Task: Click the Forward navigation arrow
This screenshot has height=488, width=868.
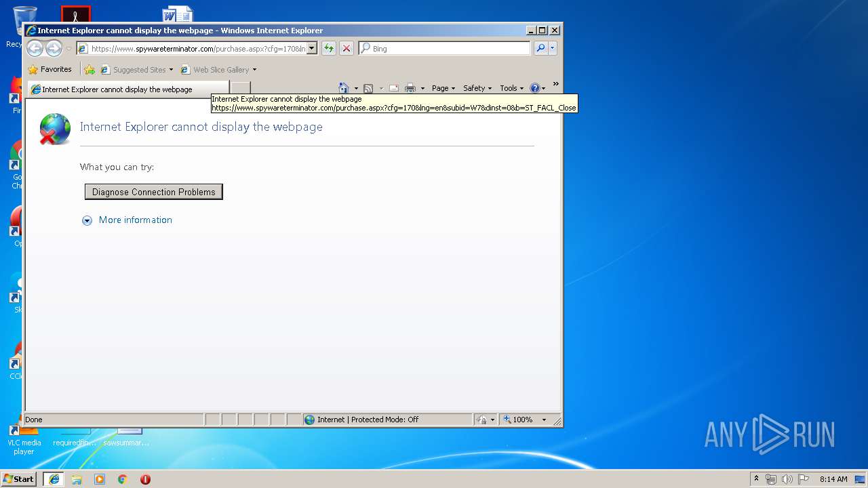Action: click(x=54, y=48)
